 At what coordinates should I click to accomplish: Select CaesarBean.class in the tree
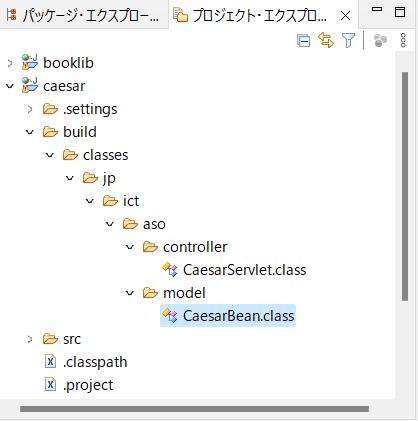(x=228, y=315)
